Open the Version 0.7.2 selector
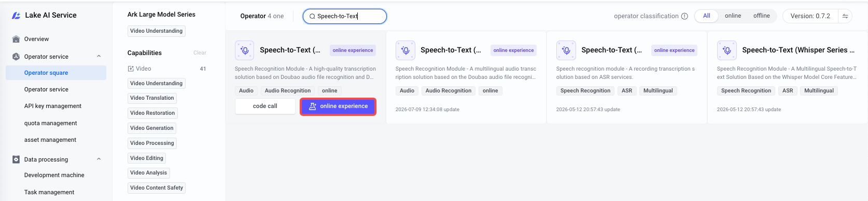Screen dimensions: 868x201 coord(810,16)
